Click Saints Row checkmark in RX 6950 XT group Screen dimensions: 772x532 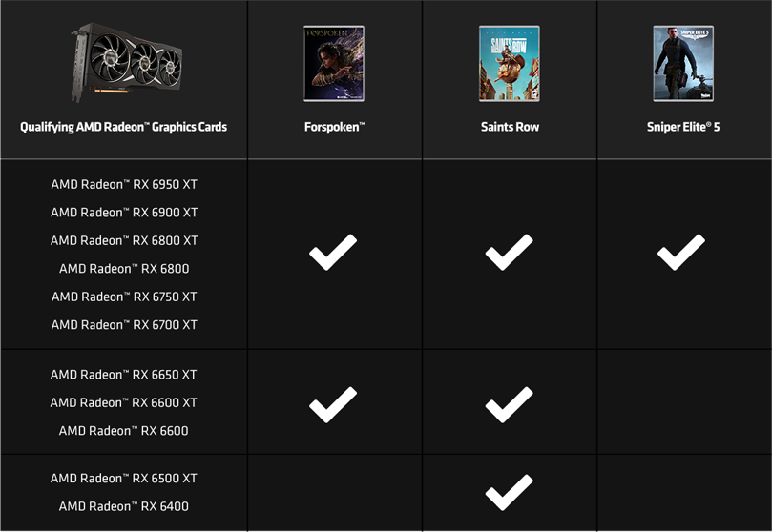[509, 253]
